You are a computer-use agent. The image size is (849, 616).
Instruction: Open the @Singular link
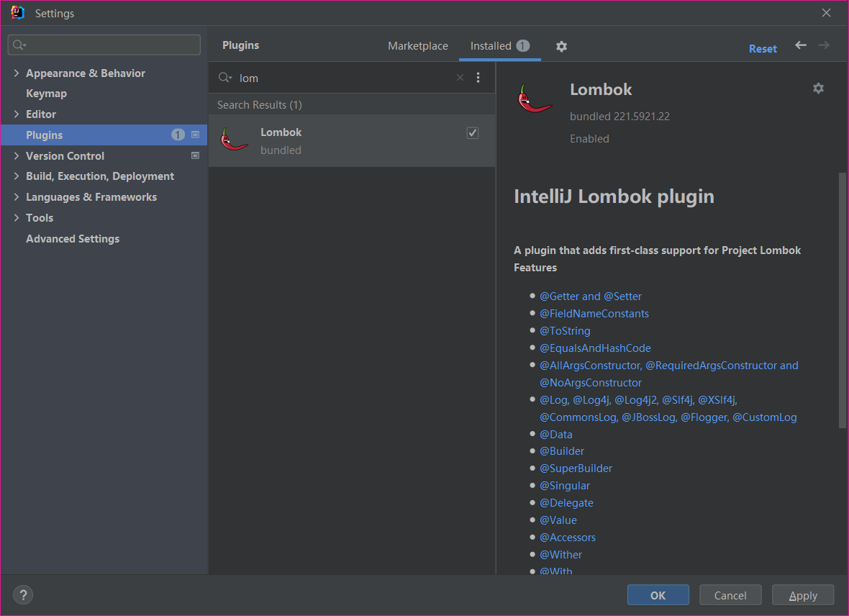[565, 486]
